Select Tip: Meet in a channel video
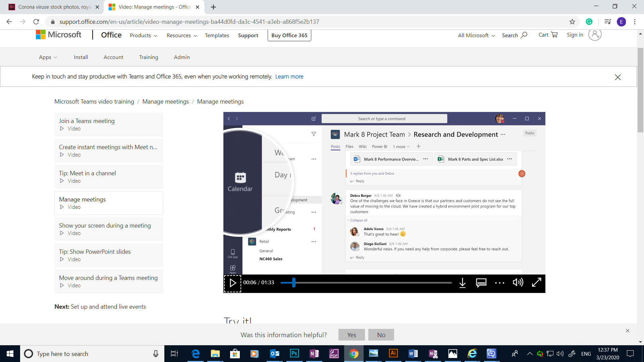 pyautogui.click(x=109, y=177)
